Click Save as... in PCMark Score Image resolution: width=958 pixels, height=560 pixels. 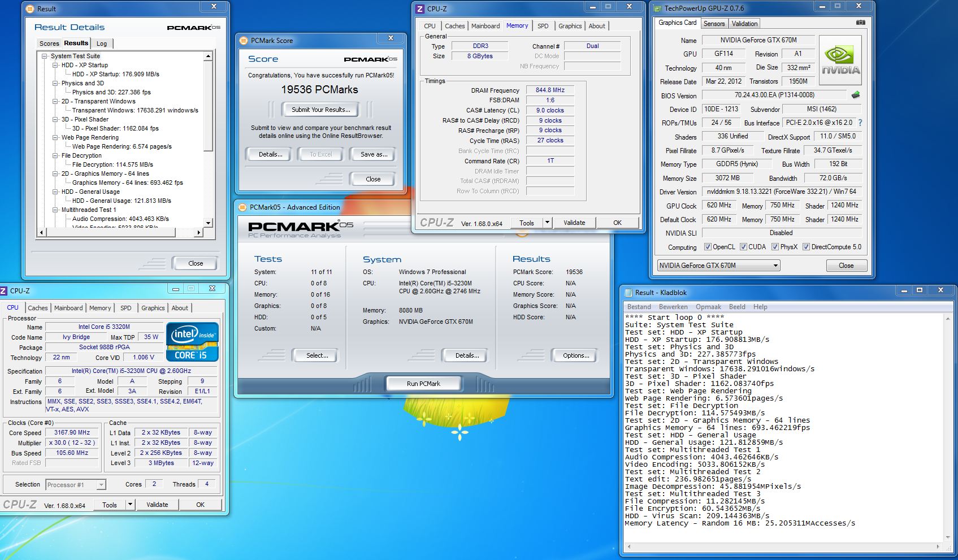coord(374,154)
